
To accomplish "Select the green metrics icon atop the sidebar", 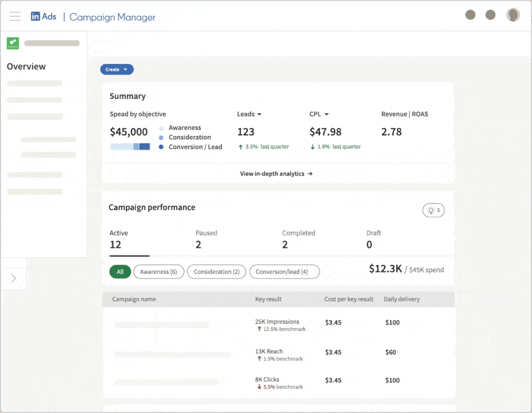I will (x=12, y=43).
